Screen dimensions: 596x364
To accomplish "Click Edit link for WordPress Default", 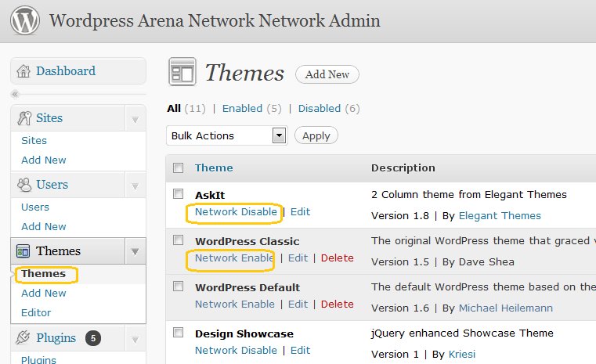I will [298, 305].
